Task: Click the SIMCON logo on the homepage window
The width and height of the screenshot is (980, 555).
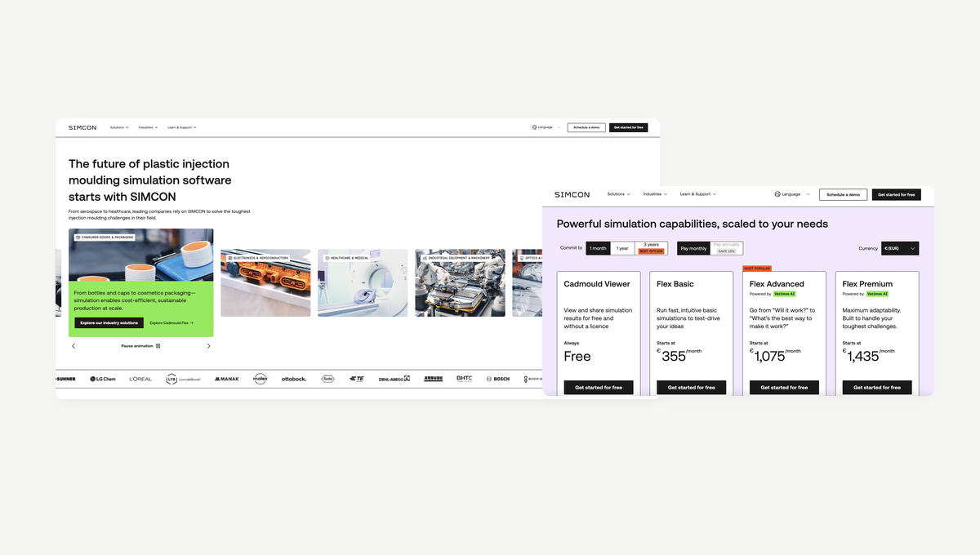Action: 82,127
